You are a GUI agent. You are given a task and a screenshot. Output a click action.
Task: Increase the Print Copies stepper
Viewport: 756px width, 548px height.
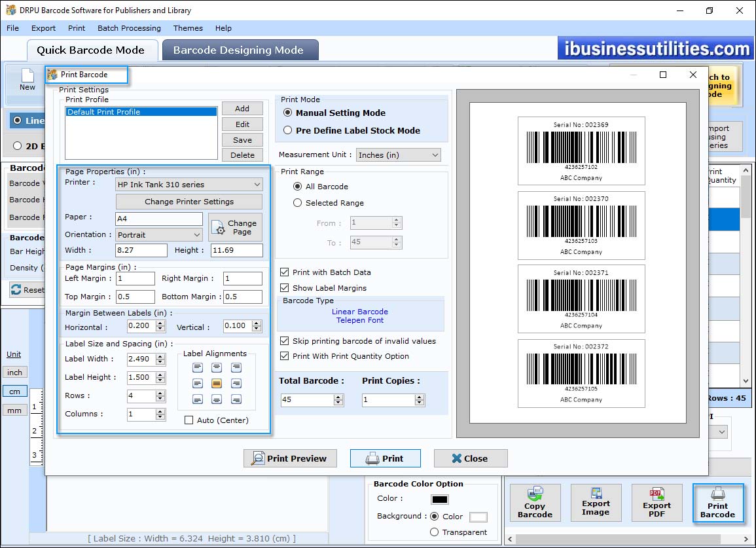[x=420, y=397]
